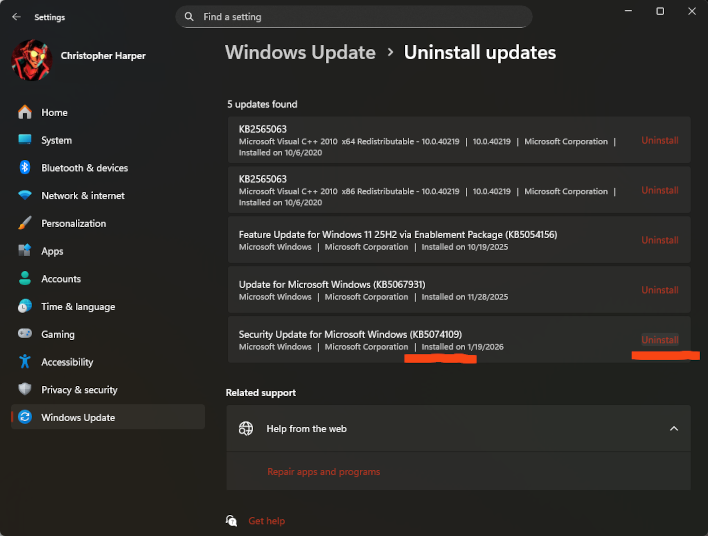Select Windows Update in sidebar

pyautogui.click(x=108, y=417)
